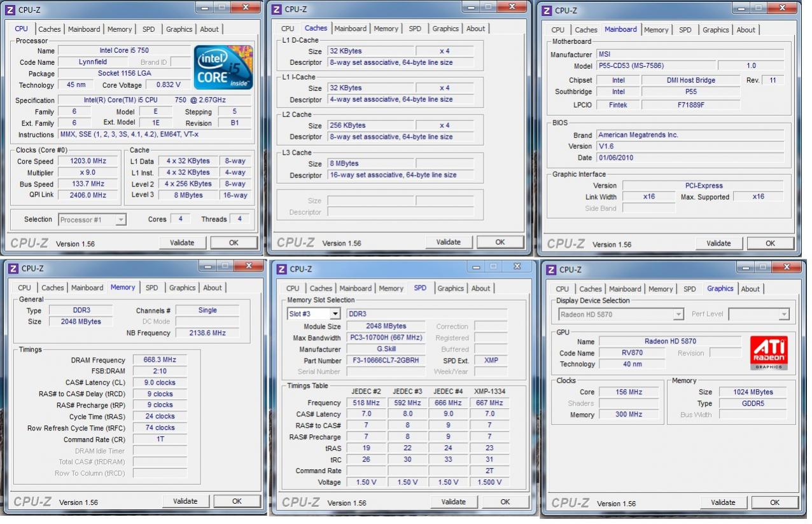This screenshot has width=812, height=524.
Task: Click the Max Bandwidth PC3-10700H (667 MHz) field
Action: coord(386,338)
